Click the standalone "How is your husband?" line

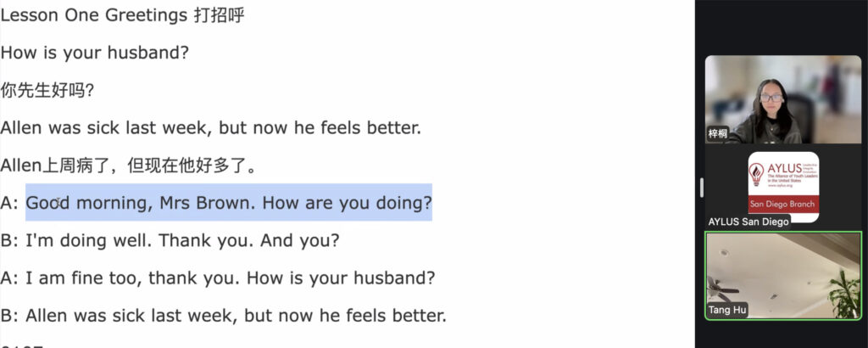pos(94,53)
